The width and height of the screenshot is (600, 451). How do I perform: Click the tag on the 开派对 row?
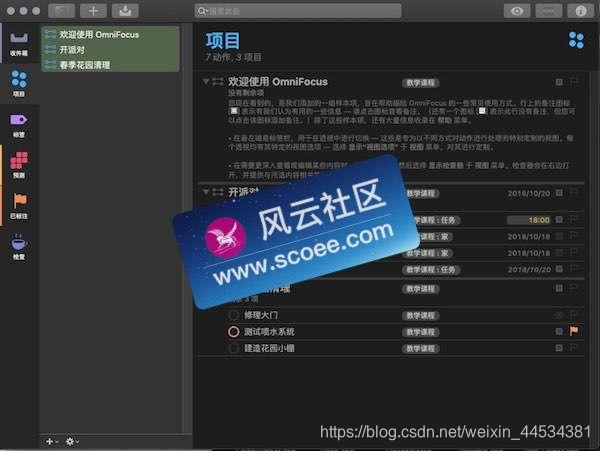(x=420, y=194)
